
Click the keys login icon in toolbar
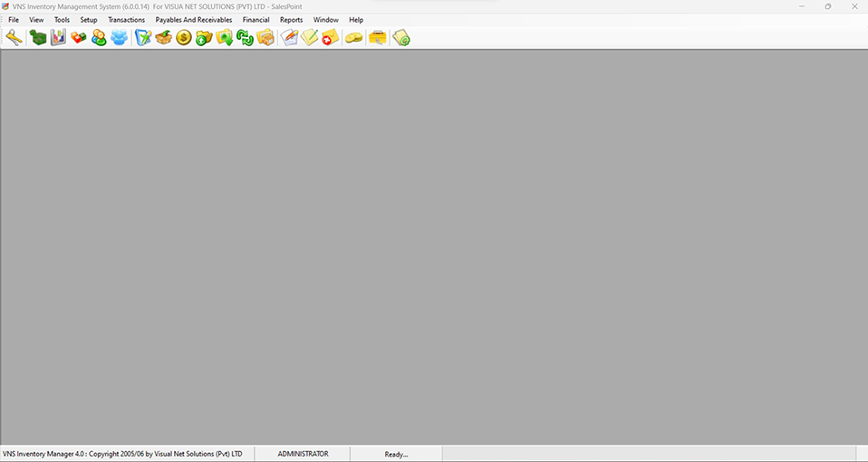tap(14, 38)
